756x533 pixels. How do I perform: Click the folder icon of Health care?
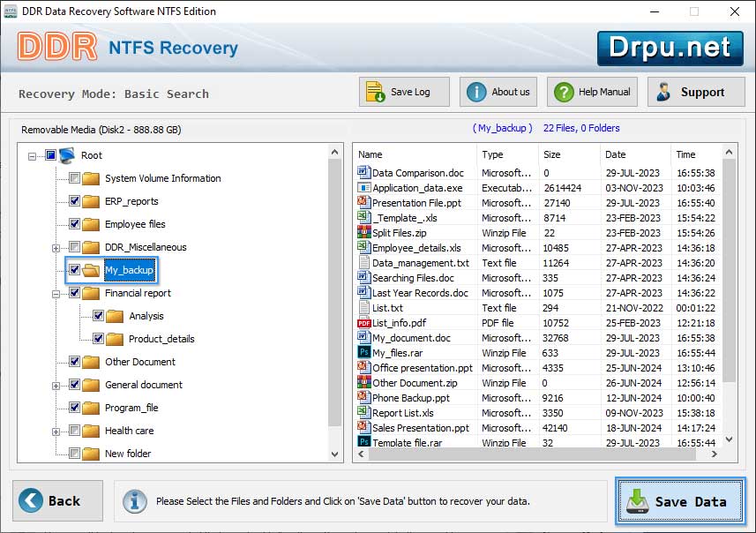point(91,431)
